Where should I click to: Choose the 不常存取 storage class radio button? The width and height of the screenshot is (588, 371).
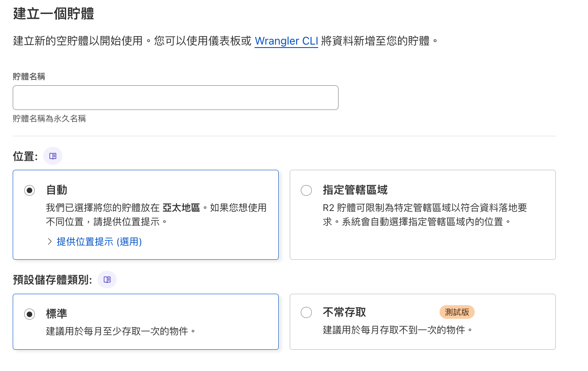(306, 312)
